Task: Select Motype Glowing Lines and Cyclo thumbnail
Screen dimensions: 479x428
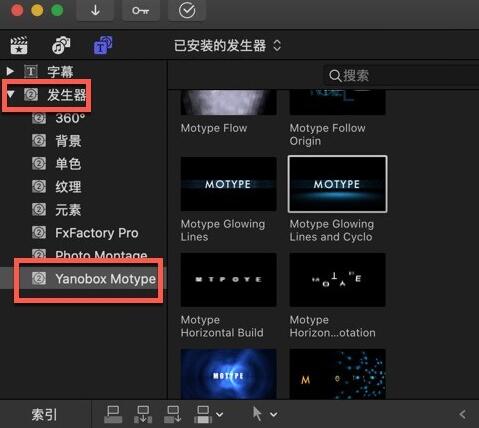Action: click(x=337, y=184)
